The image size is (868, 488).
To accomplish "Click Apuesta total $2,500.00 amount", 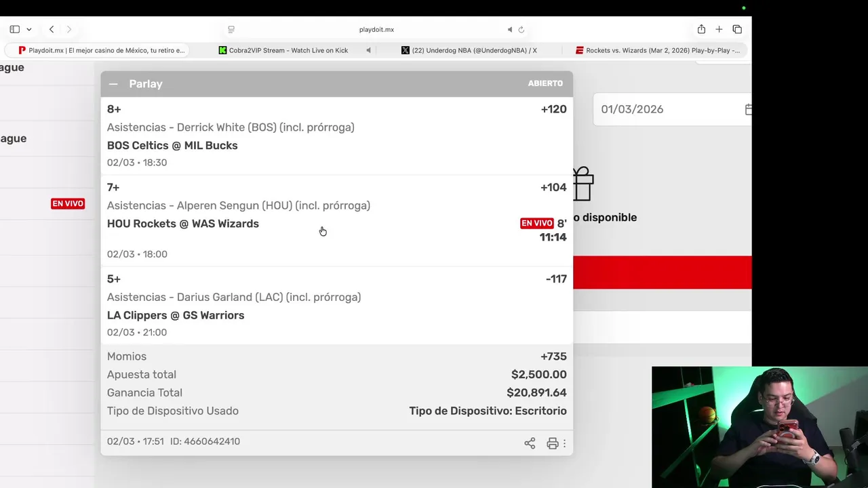I will (x=539, y=375).
